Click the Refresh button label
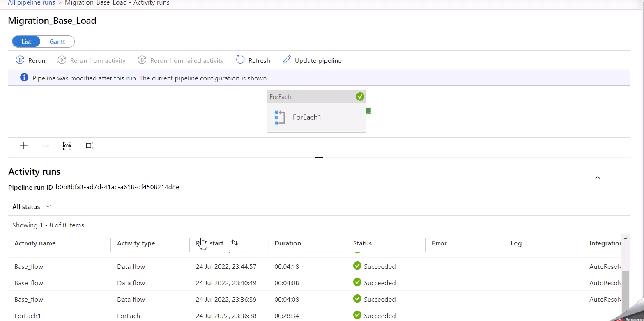Image resolution: width=644 pixels, height=321 pixels. tap(259, 60)
